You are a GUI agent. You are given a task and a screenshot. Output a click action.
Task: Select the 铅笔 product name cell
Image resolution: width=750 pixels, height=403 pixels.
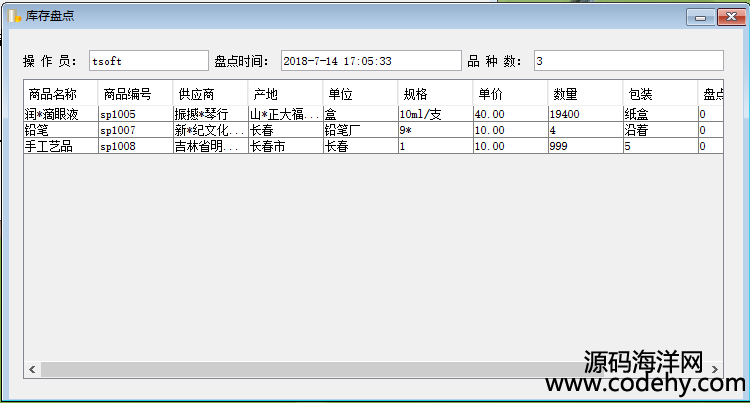pos(61,130)
